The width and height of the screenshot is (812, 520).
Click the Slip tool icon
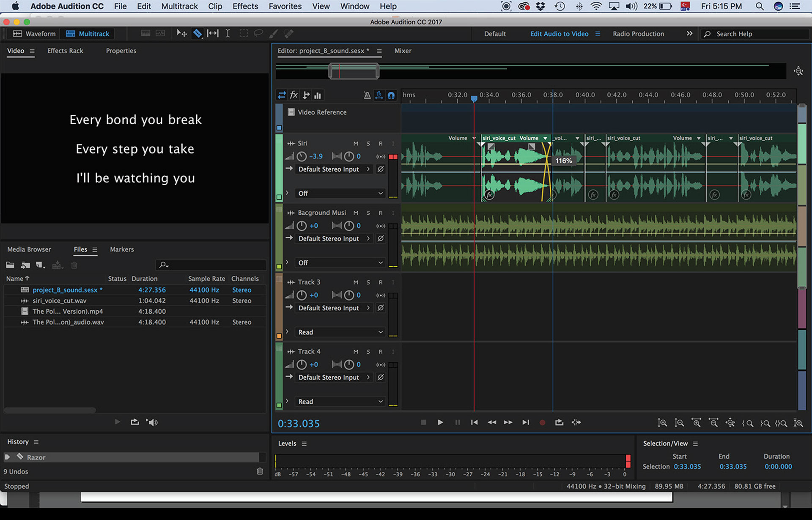[x=213, y=33]
